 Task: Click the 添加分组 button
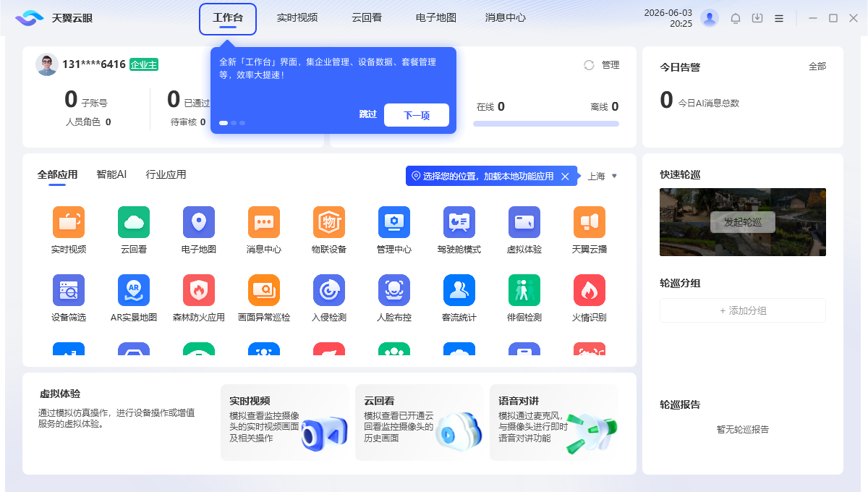(x=743, y=310)
